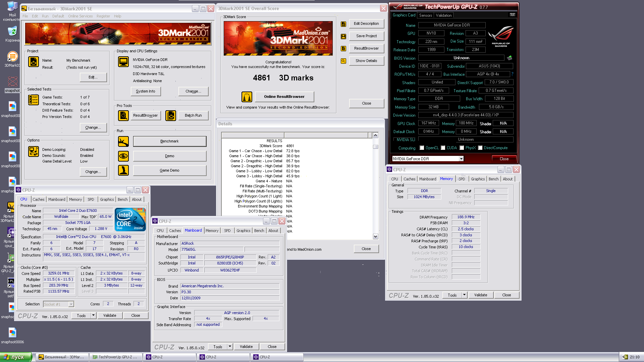Click the Intel Core 2 Duo logo

click(x=130, y=220)
